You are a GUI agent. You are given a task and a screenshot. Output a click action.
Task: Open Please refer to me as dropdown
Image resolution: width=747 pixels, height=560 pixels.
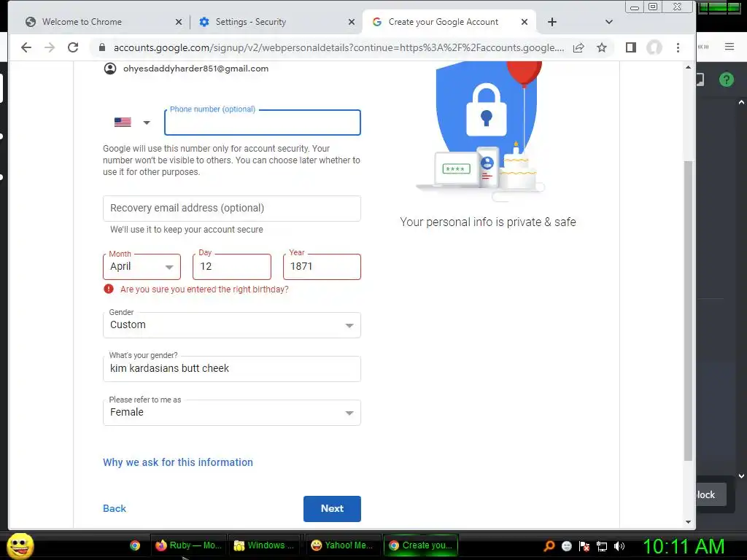(x=231, y=413)
